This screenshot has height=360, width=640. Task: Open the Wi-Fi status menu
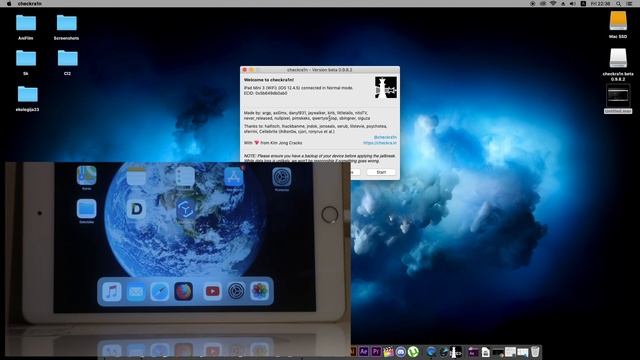553,3
